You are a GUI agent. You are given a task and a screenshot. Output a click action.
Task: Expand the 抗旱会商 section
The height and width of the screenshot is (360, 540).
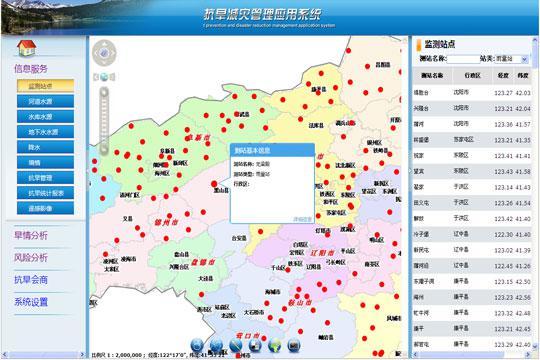coord(31,280)
